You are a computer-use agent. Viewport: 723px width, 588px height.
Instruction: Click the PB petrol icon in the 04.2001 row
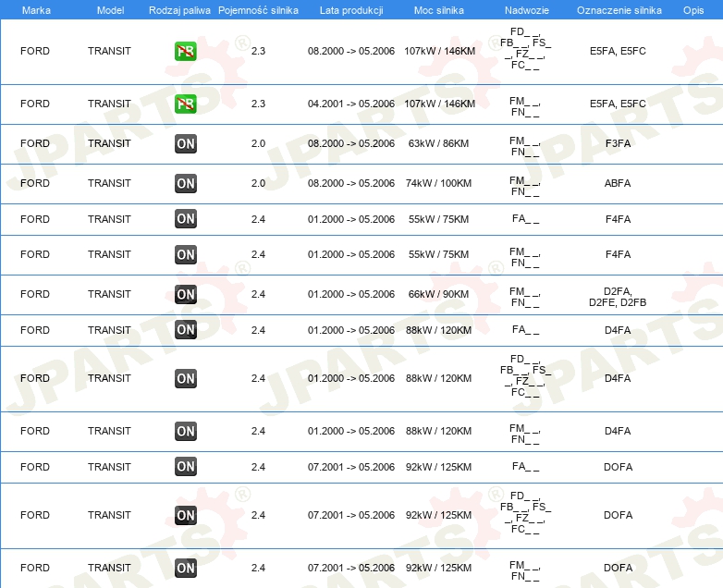[185, 104]
